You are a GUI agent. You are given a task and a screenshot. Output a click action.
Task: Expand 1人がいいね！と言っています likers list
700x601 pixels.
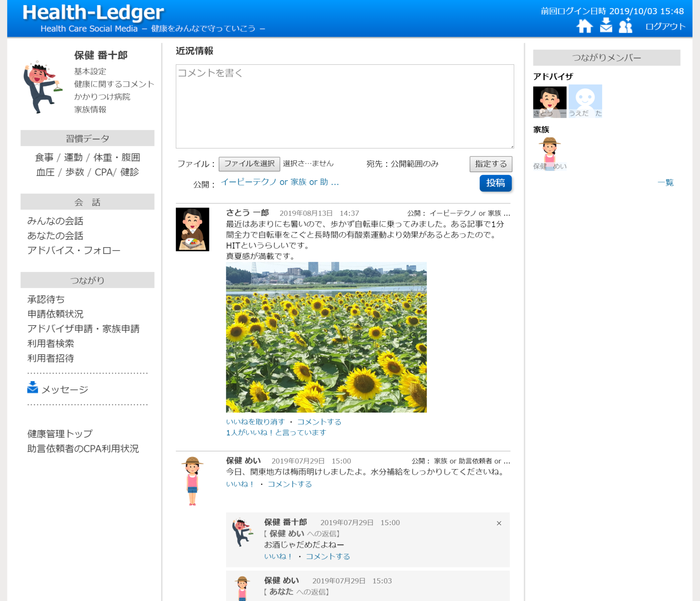pos(276,433)
